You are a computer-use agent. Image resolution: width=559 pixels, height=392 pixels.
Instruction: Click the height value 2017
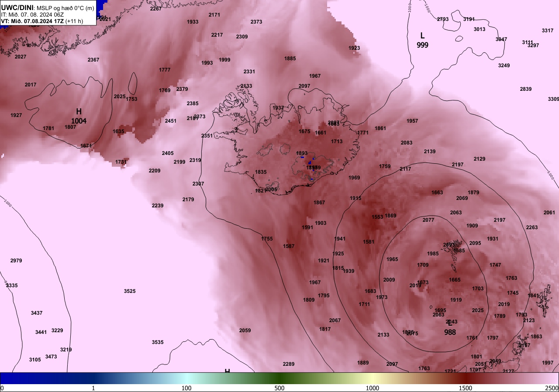point(31,85)
